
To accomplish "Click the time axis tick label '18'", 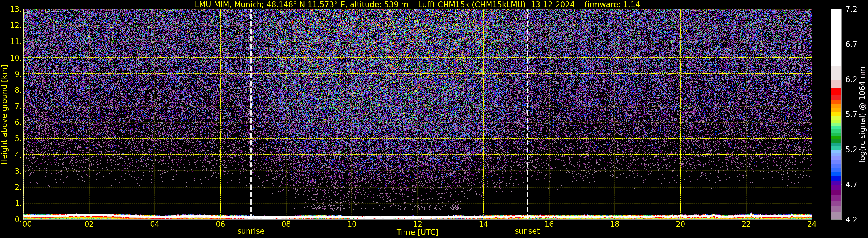I will [x=614, y=224].
